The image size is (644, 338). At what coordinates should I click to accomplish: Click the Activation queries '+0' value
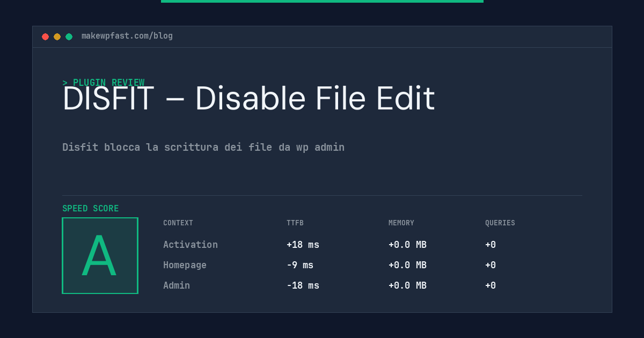coord(491,245)
